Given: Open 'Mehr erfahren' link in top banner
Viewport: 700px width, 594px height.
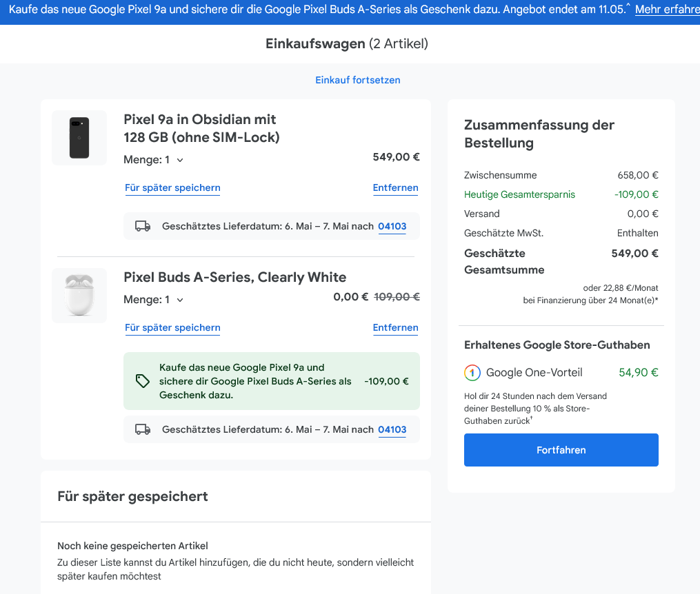Looking at the screenshot, I should [x=666, y=10].
